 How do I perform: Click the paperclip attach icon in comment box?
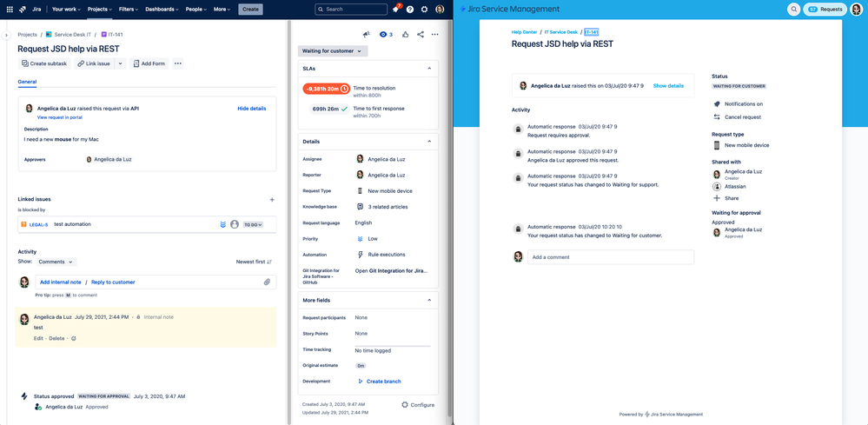pos(267,282)
